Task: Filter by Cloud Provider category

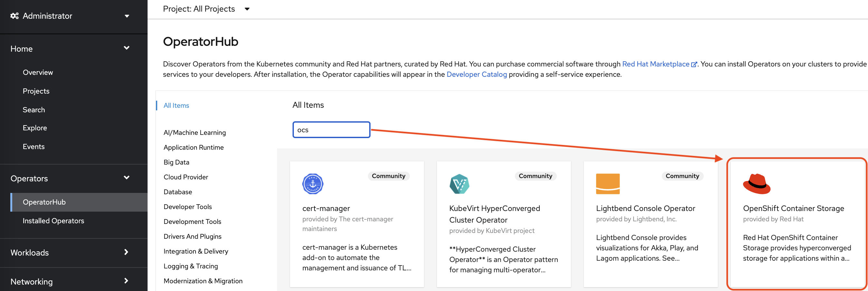Action: coord(186,177)
